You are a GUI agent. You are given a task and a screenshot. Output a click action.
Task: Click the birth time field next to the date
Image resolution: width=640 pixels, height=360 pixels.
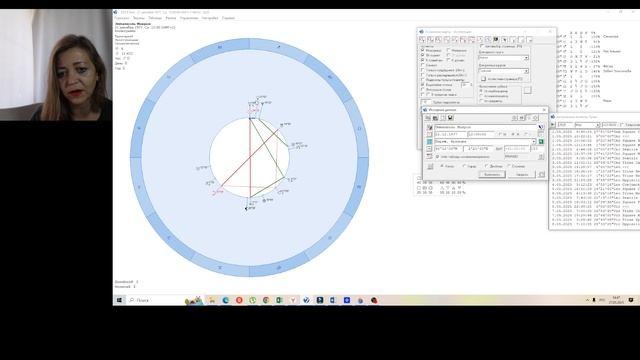(x=480, y=134)
